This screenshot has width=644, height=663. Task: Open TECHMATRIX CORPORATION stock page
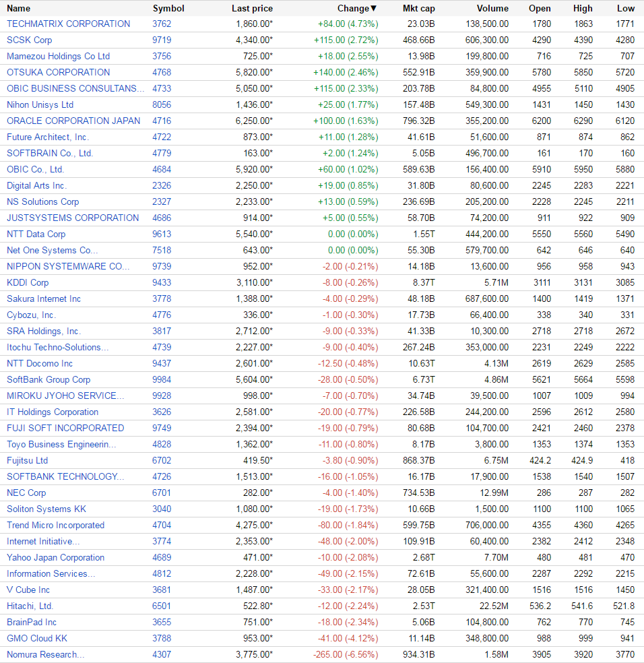tap(69, 24)
